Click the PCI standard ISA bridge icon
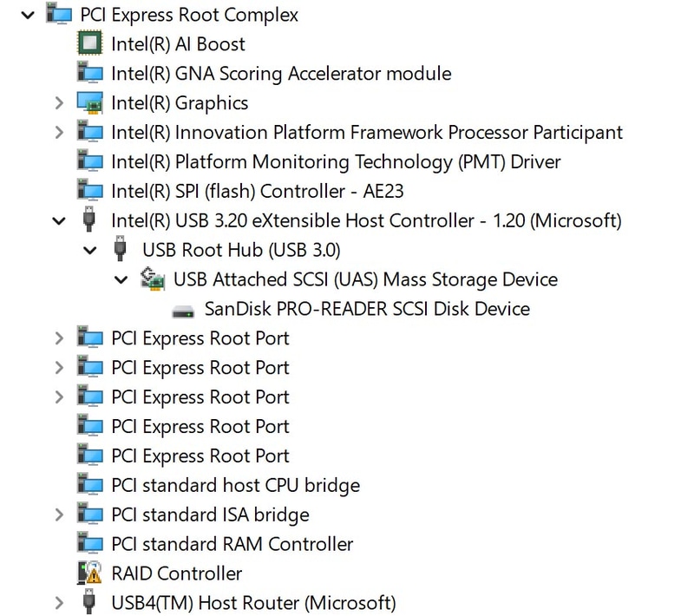 coord(90,514)
